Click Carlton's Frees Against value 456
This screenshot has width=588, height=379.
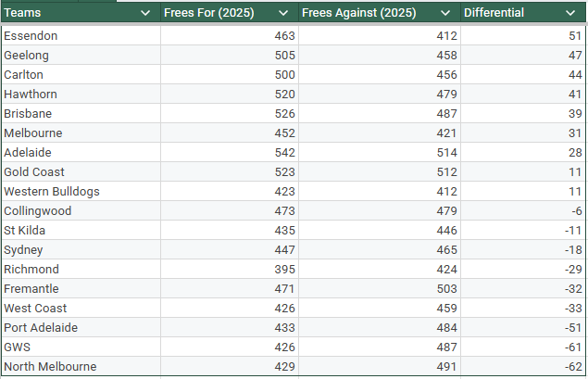pos(446,75)
